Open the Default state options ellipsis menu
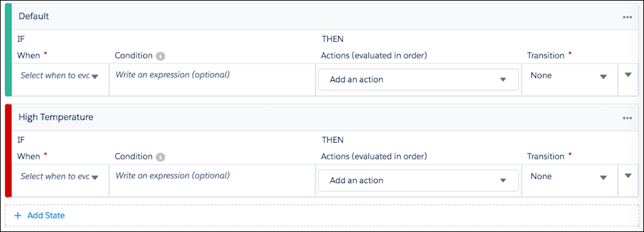 (627, 17)
